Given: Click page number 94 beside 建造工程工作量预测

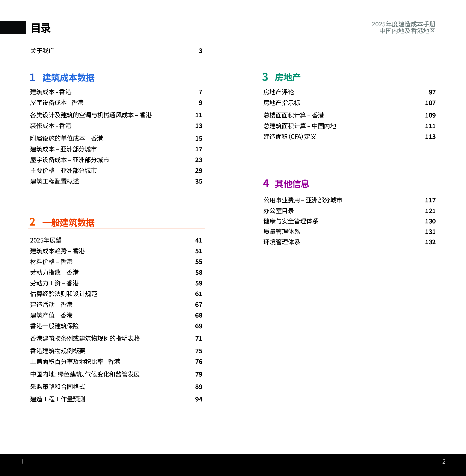Looking at the screenshot, I should (x=199, y=399).
